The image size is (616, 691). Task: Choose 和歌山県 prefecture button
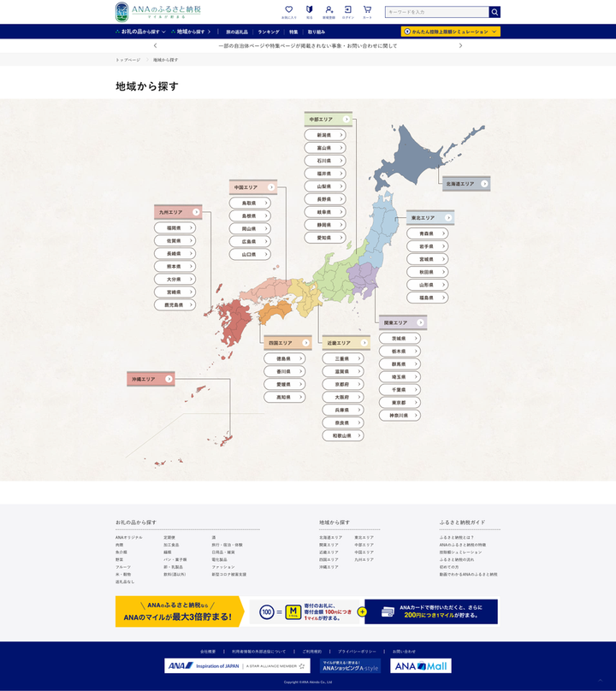coord(343,436)
